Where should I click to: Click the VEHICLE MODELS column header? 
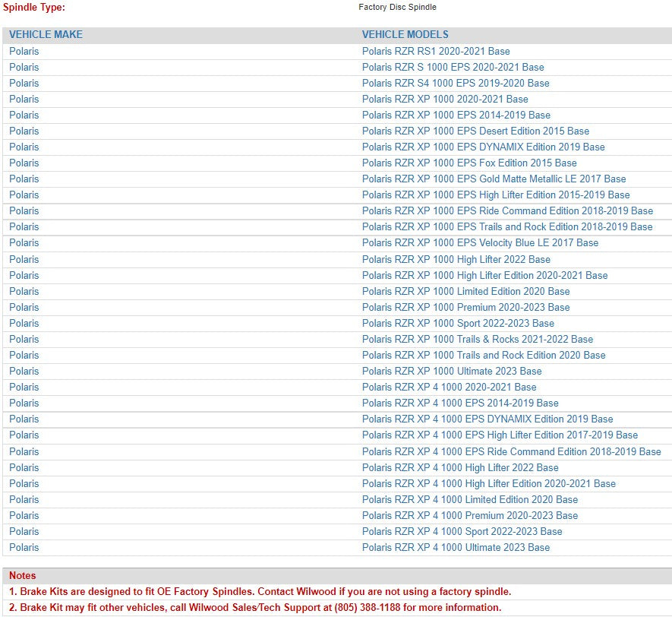coord(405,35)
